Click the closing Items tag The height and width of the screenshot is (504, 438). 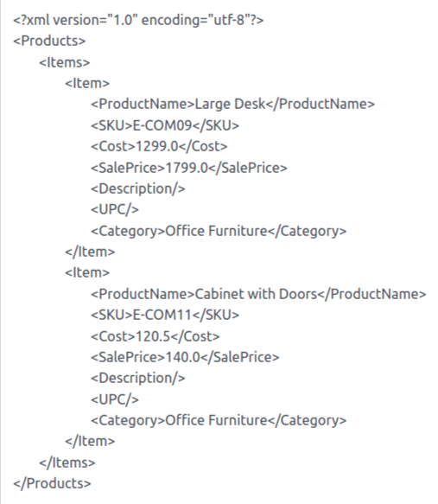[x=67, y=463]
